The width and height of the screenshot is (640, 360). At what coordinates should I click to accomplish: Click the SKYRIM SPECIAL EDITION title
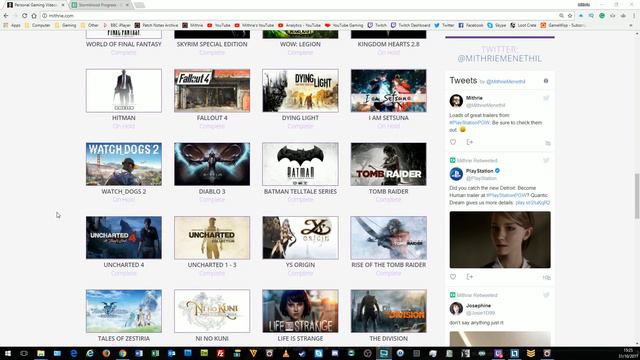click(212, 44)
